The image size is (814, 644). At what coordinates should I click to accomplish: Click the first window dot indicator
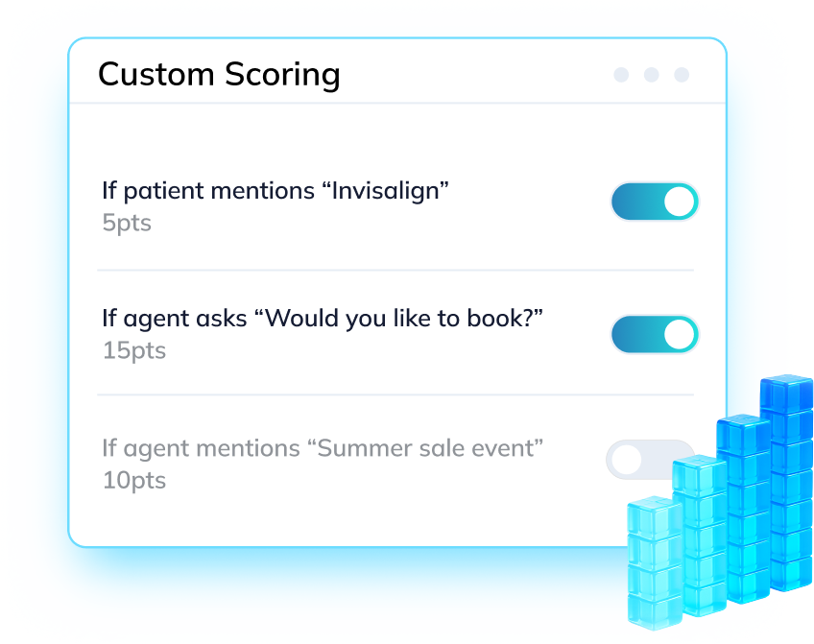620,74
